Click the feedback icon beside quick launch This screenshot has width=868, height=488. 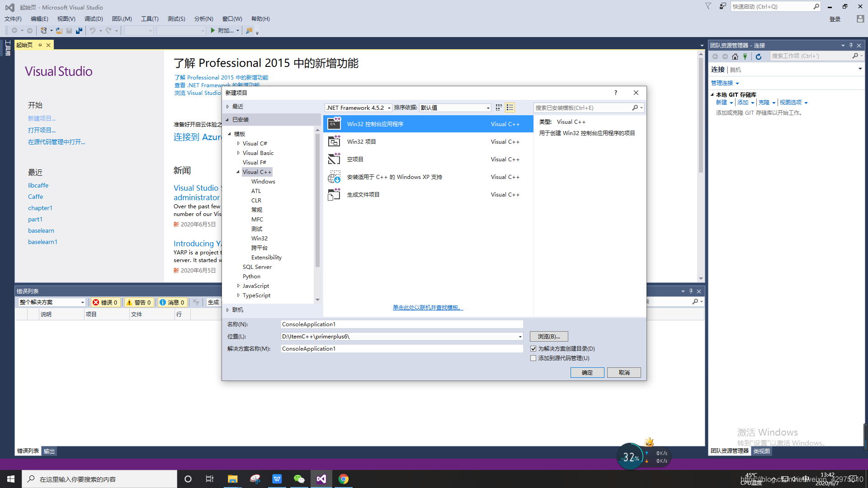tap(722, 6)
